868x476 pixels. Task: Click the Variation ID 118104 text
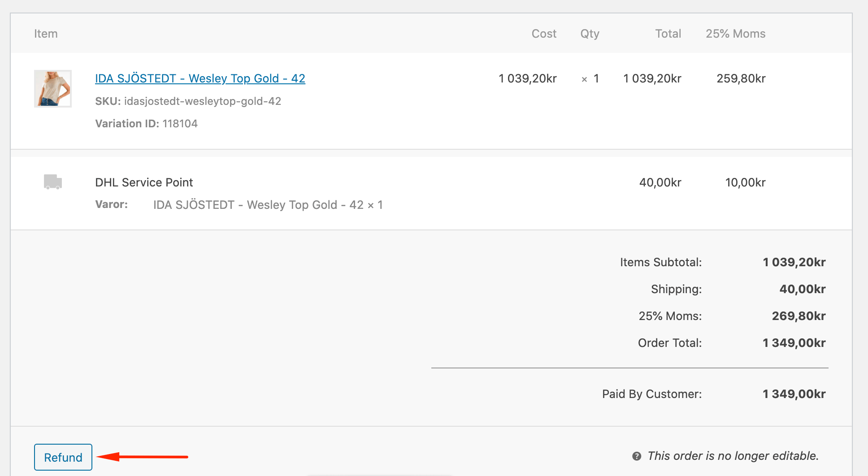coord(146,124)
